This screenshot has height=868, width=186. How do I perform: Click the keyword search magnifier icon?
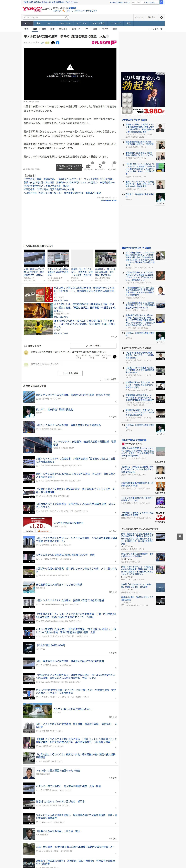click(x=66, y=17)
